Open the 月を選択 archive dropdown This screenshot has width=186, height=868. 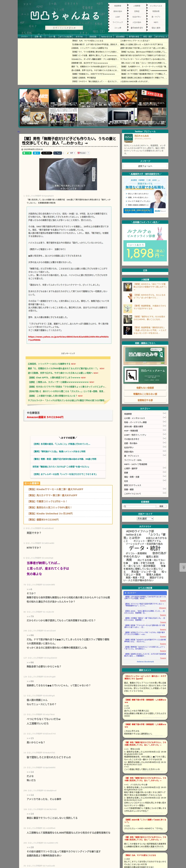click(145, 519)
